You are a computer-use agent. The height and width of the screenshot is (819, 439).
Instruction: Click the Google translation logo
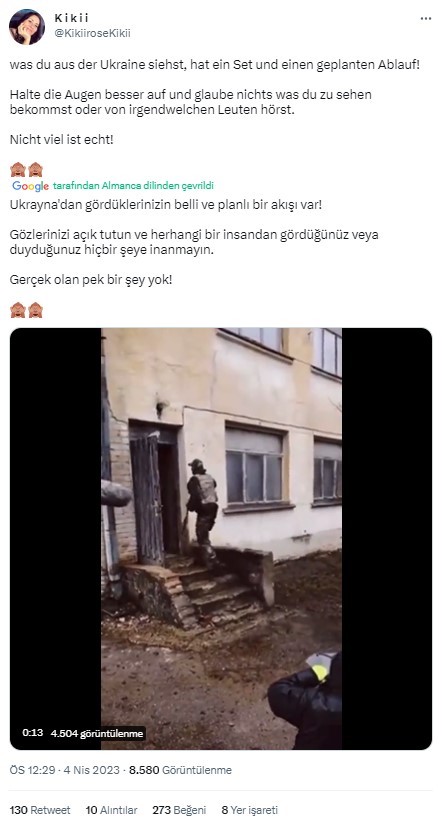point(30,186)
